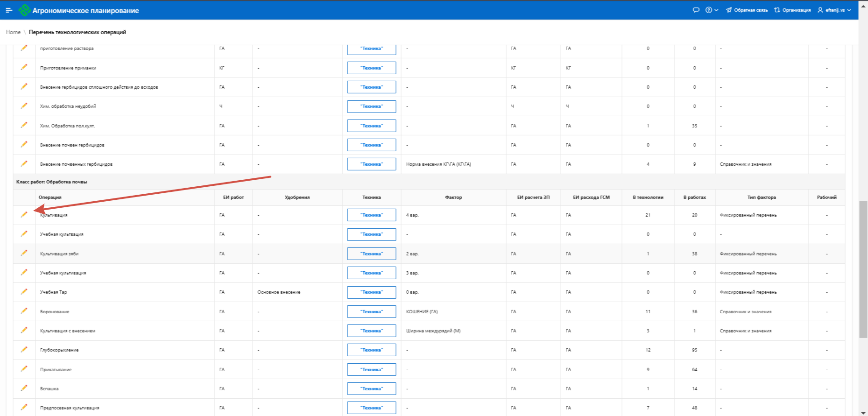The image size is (868, 416).
Task: Click the Операция column header
Action: click(50, 197)
